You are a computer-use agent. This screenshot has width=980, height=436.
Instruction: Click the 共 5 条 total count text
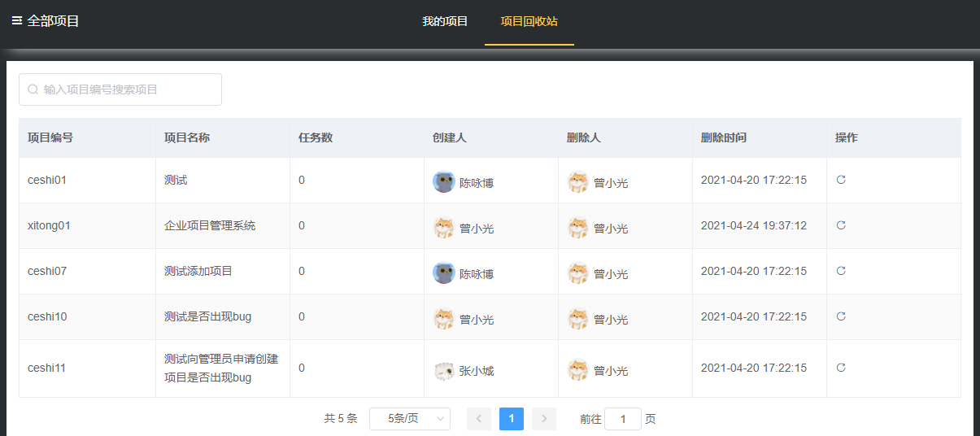click(341, 419)
